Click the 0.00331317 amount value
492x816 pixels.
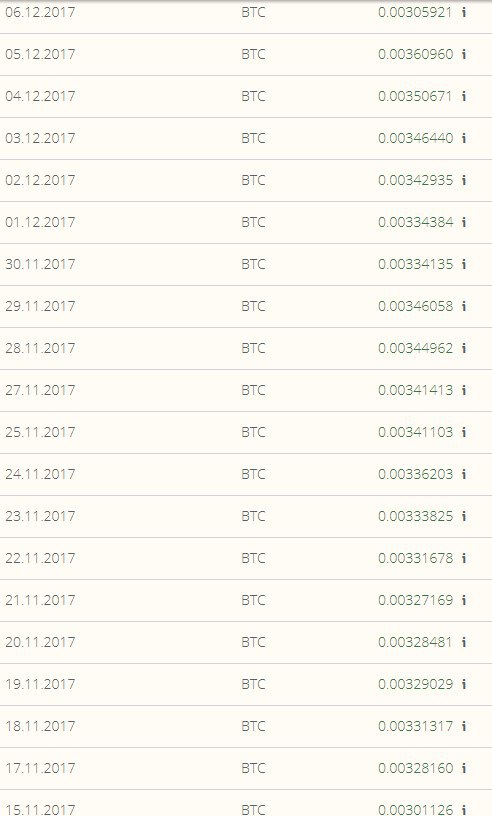point(415,726)
